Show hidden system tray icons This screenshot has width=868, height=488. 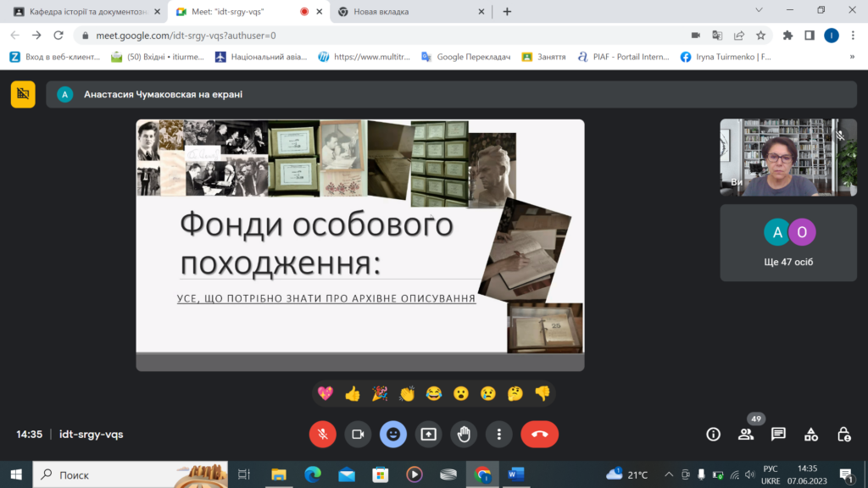tap(669, 474)
